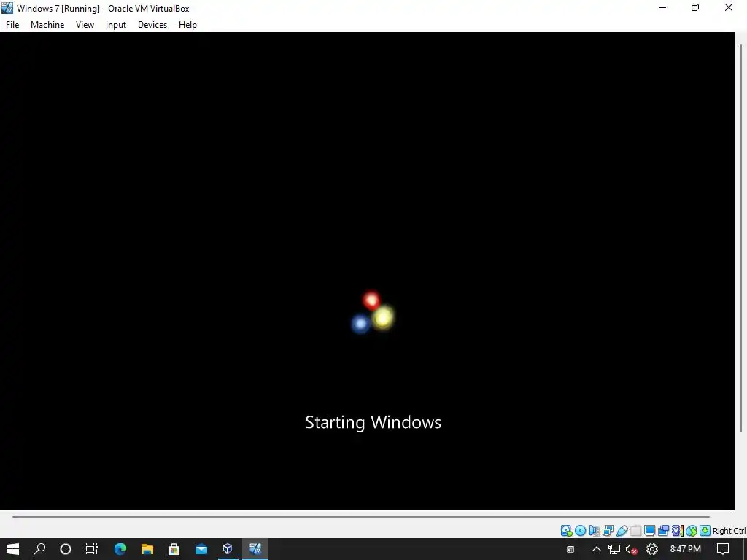Open the network status tray icon

614,549
